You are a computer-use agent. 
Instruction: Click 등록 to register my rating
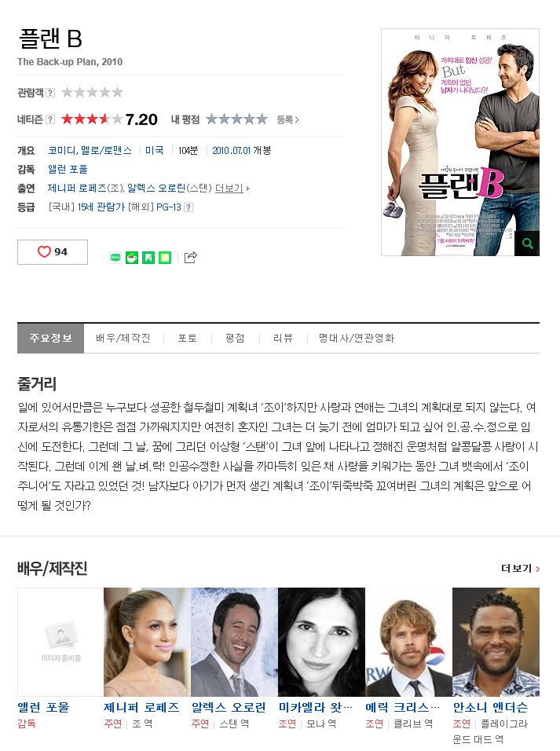tap(287, 119)
